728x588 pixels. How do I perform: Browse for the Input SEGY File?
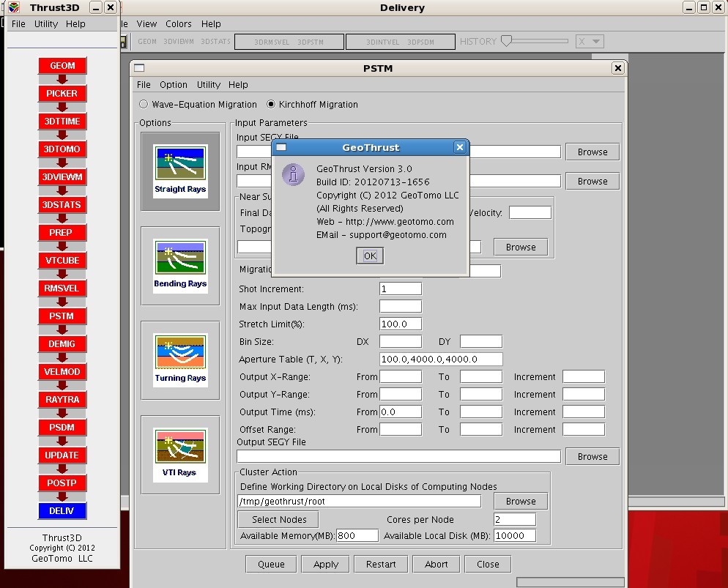(x=593, y=152)
